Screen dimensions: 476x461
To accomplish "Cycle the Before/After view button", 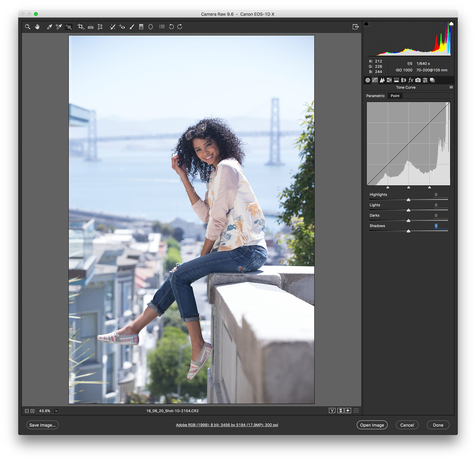I will (x=332, y=411).
